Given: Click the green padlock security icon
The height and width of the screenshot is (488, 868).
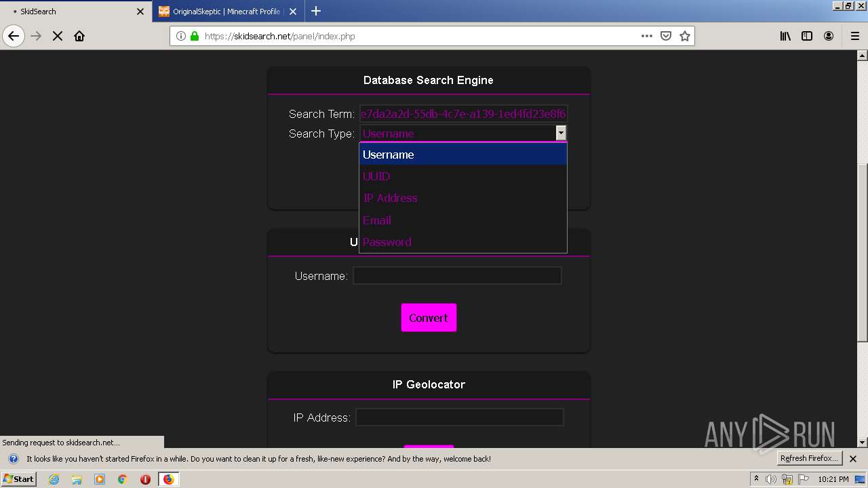Looking at the screenshot, I should tap(195, 36).
